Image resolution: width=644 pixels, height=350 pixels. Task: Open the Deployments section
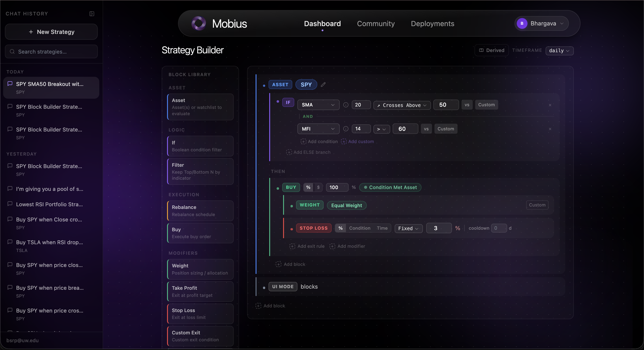point(432,24)
